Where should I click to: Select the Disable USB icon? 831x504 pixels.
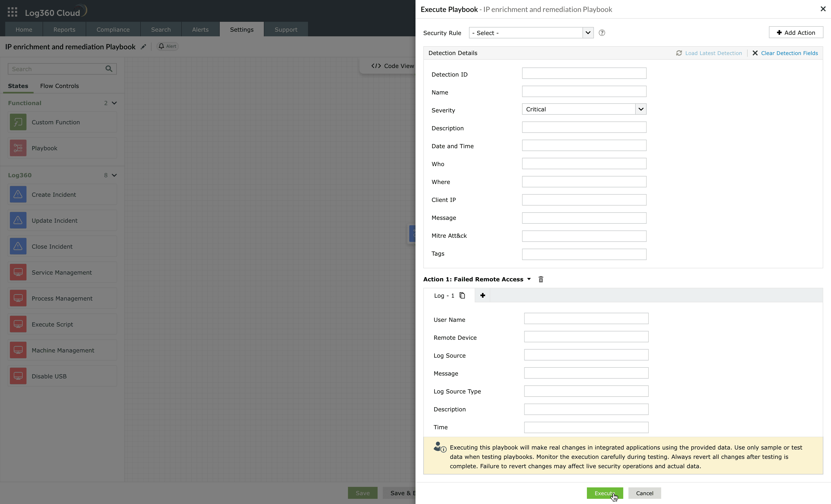(x=18, y=376)
